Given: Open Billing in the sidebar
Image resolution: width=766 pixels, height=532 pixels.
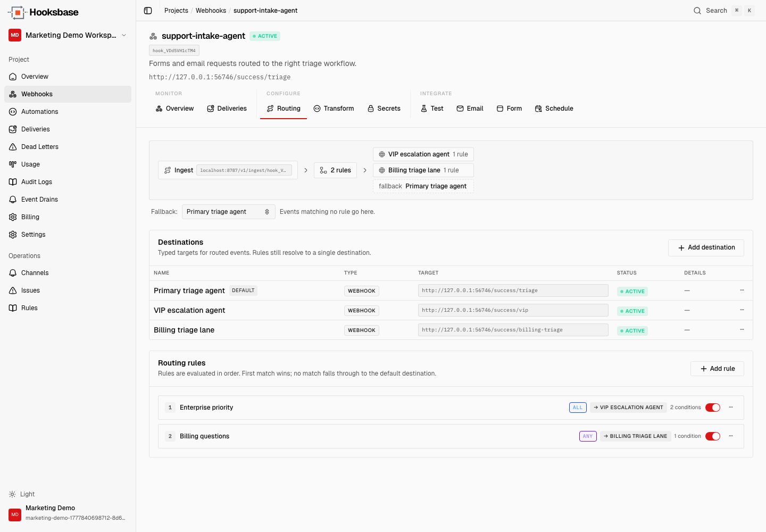Looking at the screenshot, I should 68,217.
